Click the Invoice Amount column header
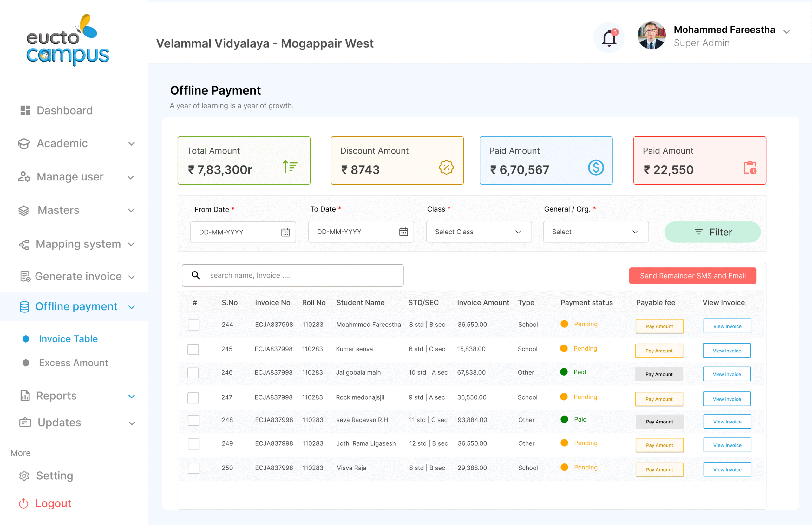Viewport: 812px width, 525px height. [483, 302]
